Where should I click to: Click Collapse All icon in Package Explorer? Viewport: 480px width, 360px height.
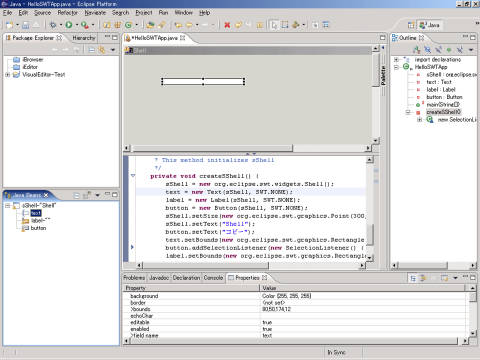click(92, 50)
